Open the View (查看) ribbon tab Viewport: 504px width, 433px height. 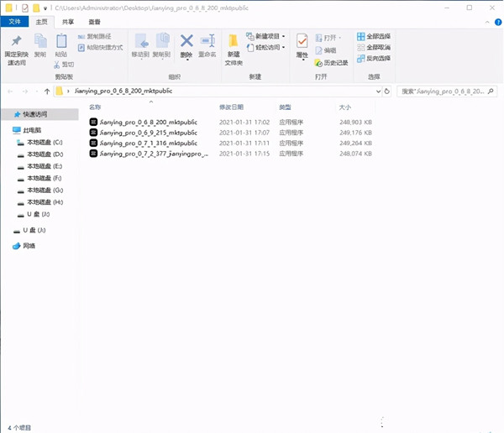click(x=95, y=23)
